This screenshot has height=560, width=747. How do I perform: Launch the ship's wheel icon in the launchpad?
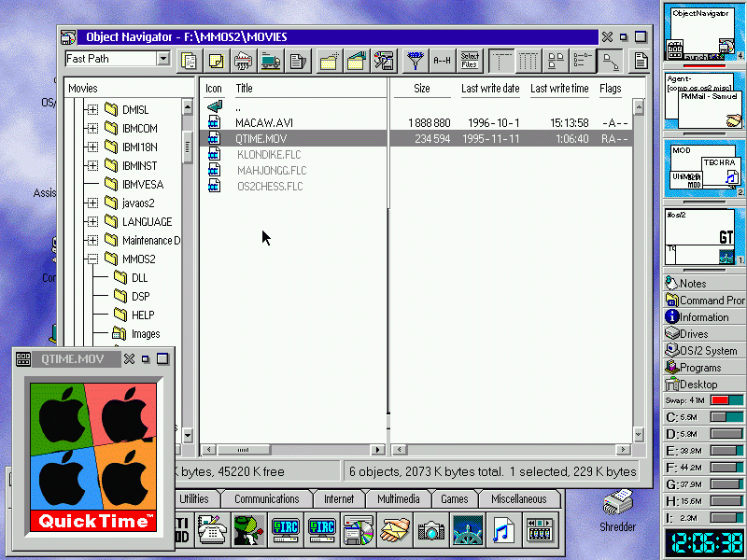[x=467, y=530]
